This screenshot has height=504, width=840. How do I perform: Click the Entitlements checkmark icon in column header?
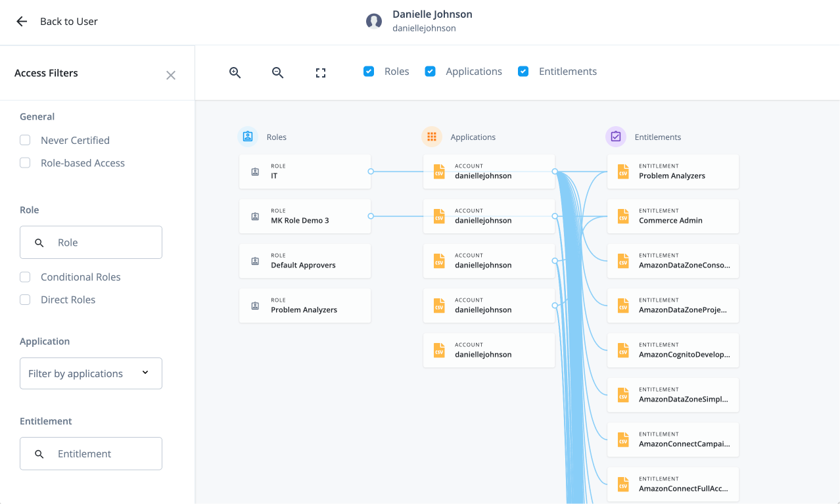[615, 136]
